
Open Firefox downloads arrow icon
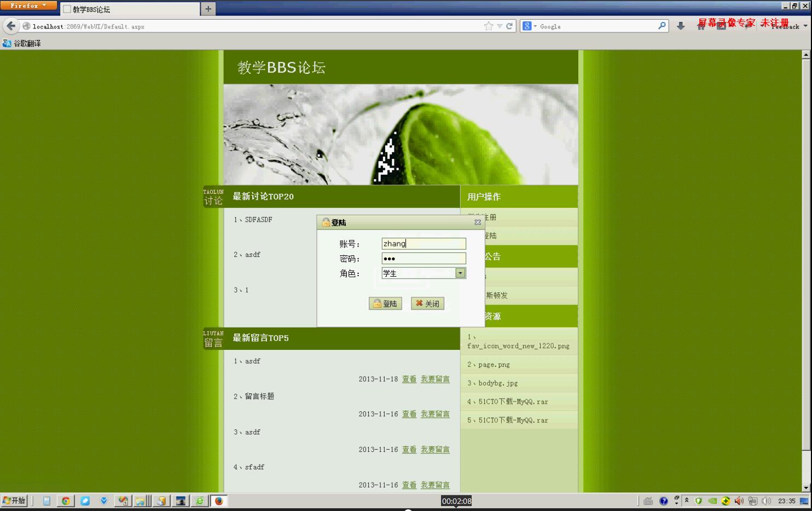pyautogui.click(x=681, y=26)
